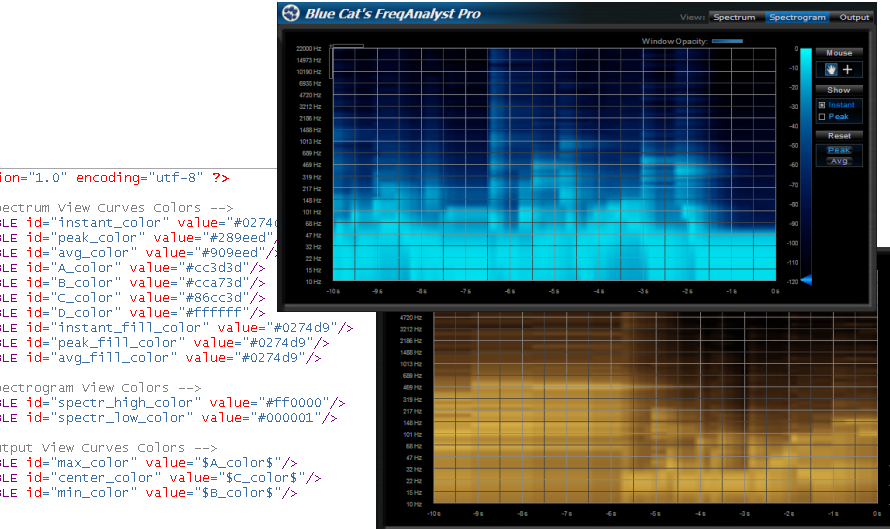Click the spectr_low_color value "#000001"
Image resolution: width=890 pixels, height=529 pixels.
click(290, 418)
